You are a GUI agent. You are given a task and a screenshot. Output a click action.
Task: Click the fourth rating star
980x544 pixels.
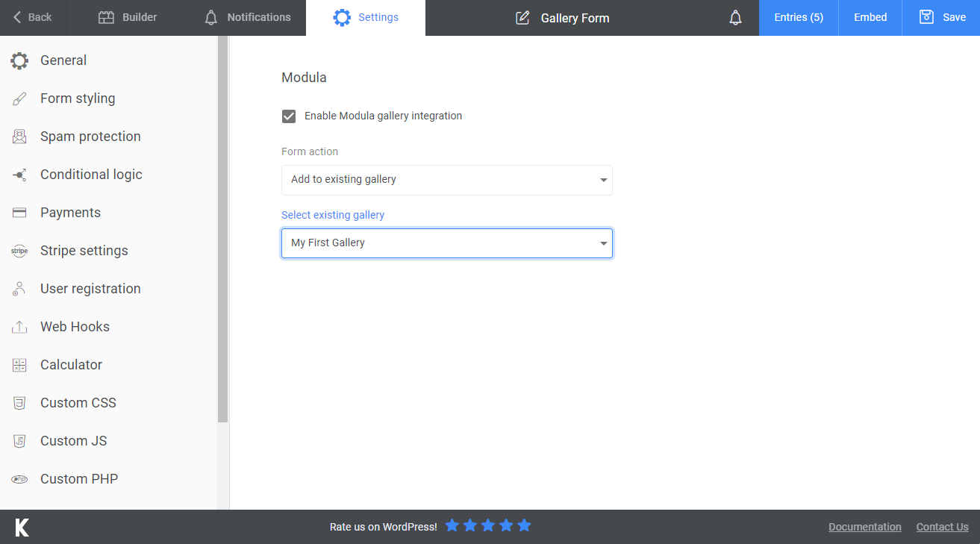pyautogui.click(x=506, y=525)
